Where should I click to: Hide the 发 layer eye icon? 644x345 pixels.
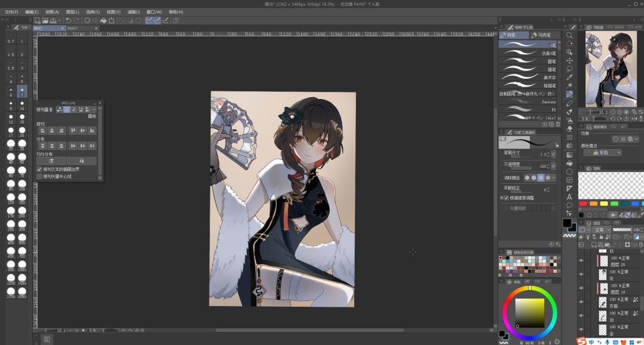pyautogui.click(x=581, y=275)
